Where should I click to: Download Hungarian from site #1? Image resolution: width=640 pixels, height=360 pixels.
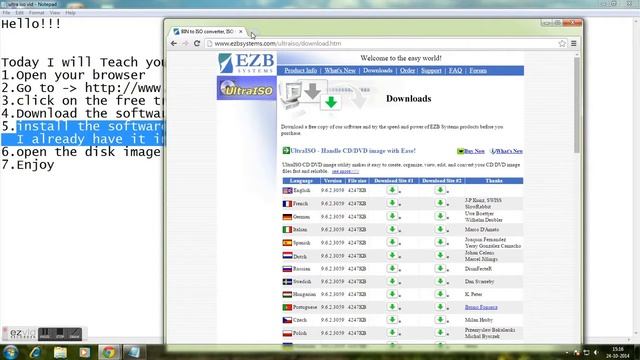click(x=392, y=294)
